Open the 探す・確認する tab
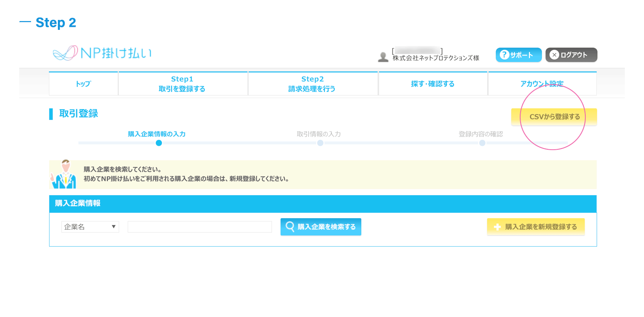Image resolution: width=644 pixels, height=317 pixels. click(x=433, y=83)
